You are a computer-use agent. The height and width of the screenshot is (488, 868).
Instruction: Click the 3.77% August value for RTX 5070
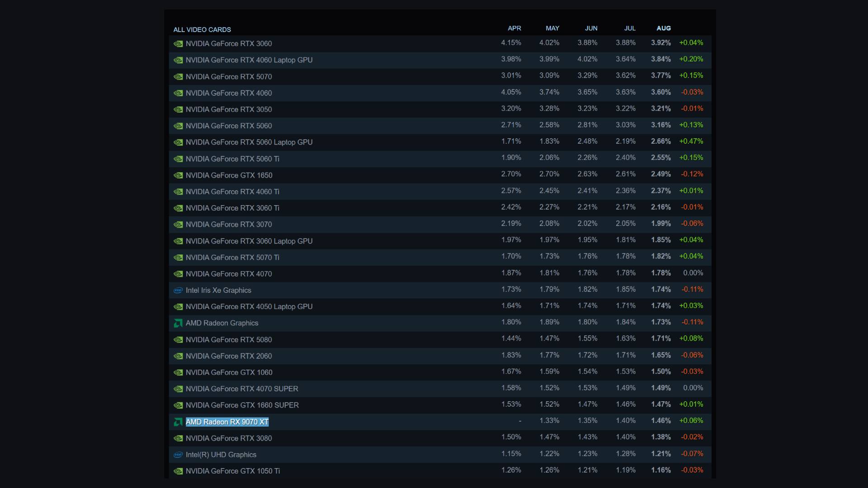point(661,75)
